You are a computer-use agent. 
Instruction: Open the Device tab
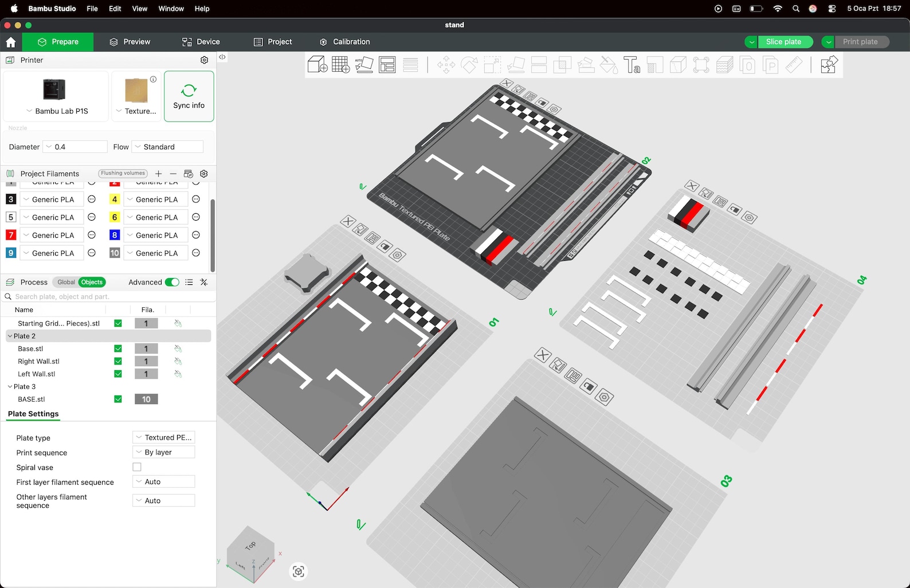(x=201, y=42)
